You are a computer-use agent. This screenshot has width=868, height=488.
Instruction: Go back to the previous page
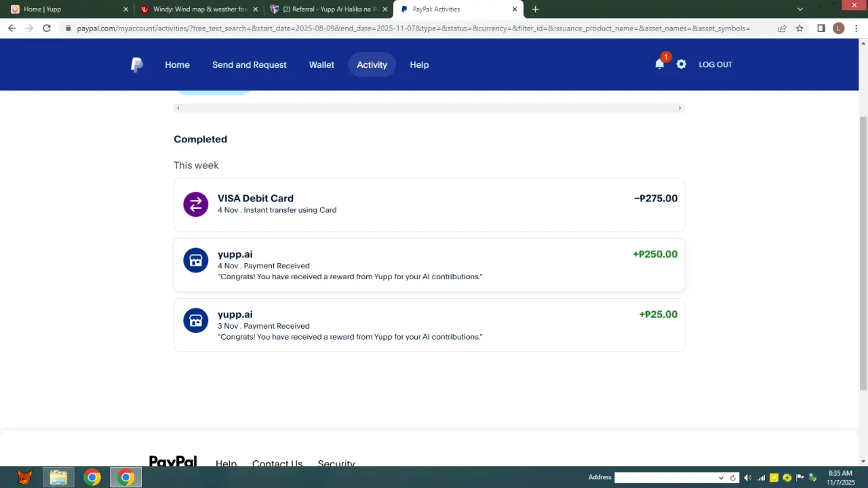pyautogui.click(x=12, y=28)
